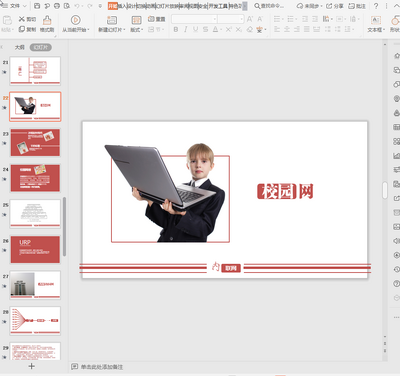Toggle Underline formatting
This screenshot has height=376, width=400.
click(196, 29)
